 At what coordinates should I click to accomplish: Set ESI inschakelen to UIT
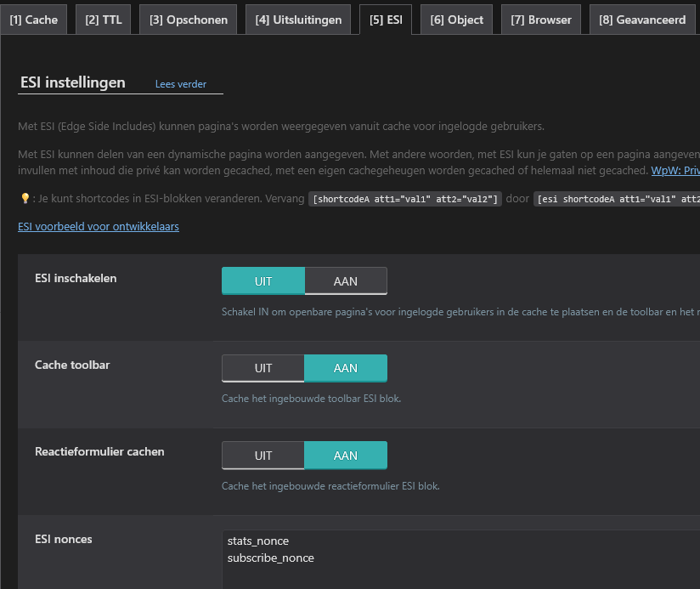pos(263,281)
